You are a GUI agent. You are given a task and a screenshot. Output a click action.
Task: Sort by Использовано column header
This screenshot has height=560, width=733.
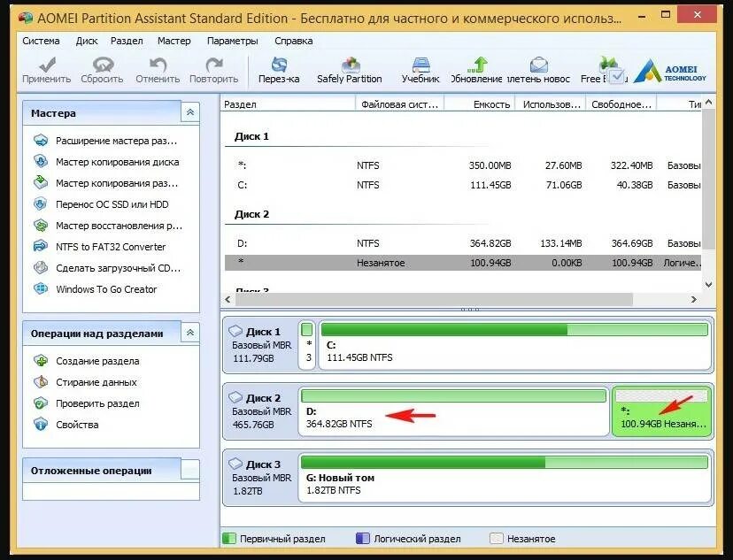point(552,104)
